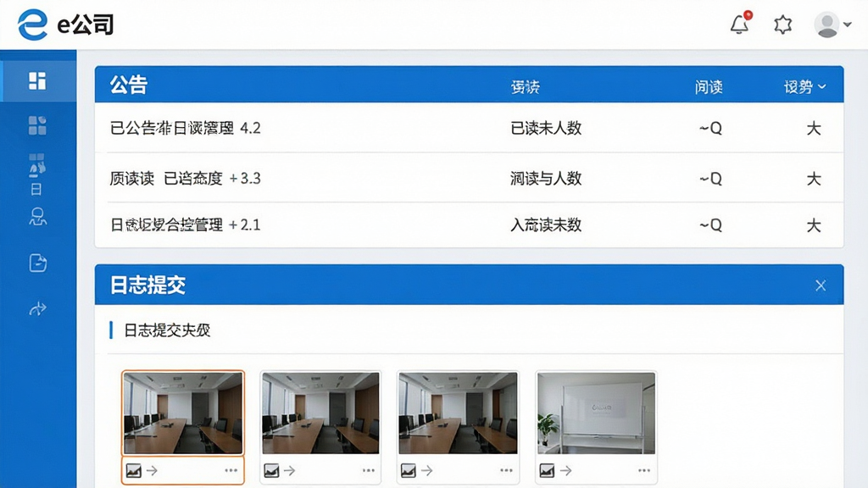868x488 pixels.
Task: Click the 公告 panel title
Action: (x=129, y=85)
